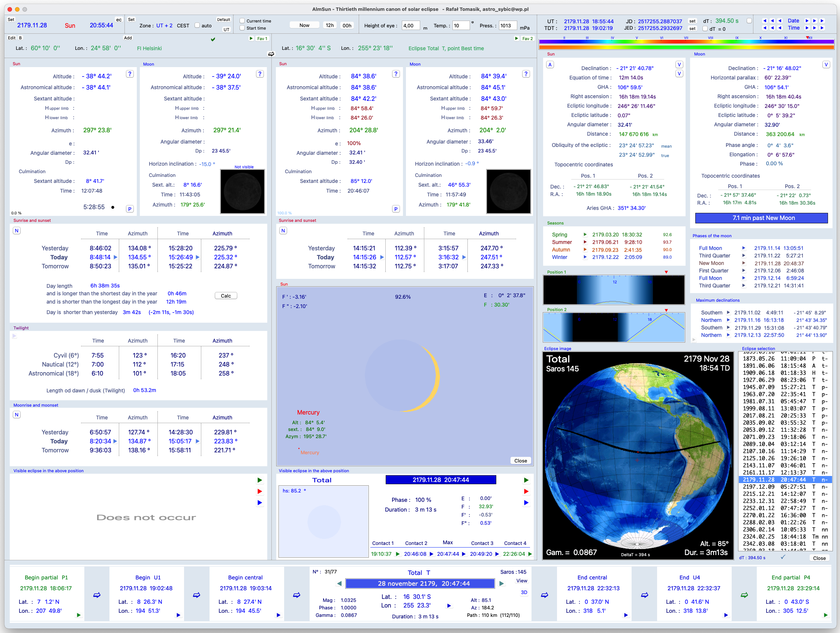Click the Fav 1 arrow
This screenshot has width=840, height=633.
click(x=251, y=38)
